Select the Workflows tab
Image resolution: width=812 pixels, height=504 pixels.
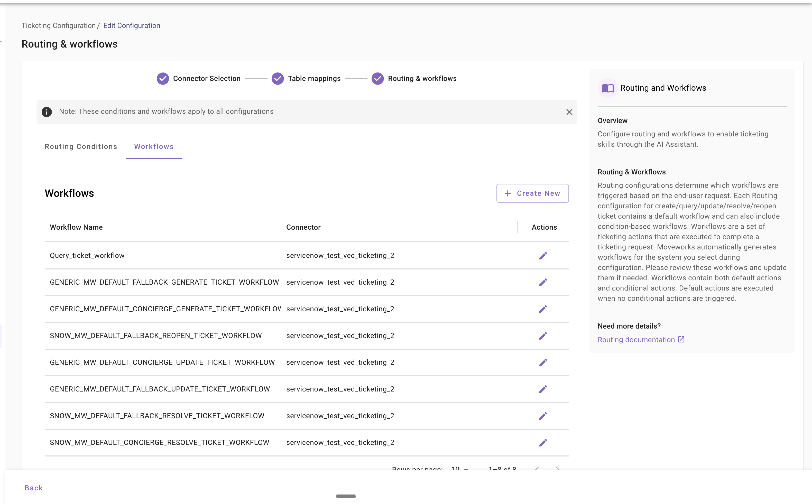[154, 147]
